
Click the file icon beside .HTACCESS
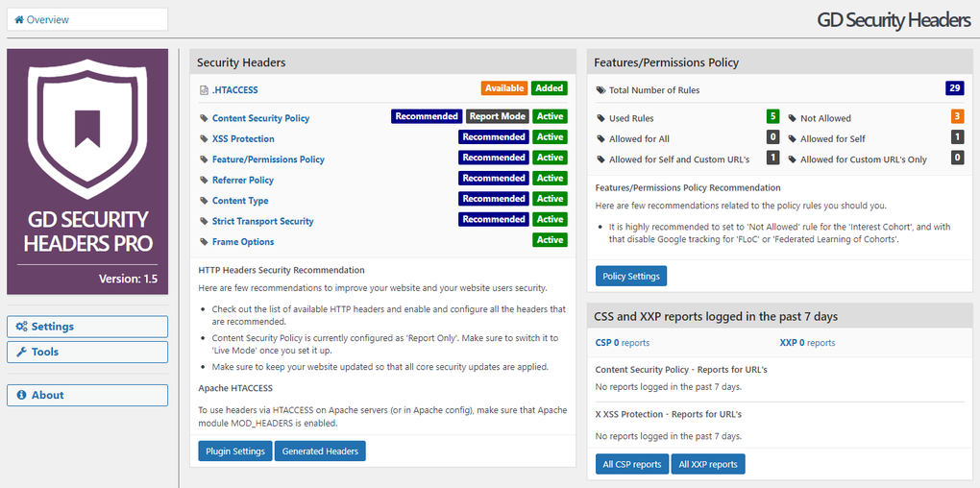(204, 90)
